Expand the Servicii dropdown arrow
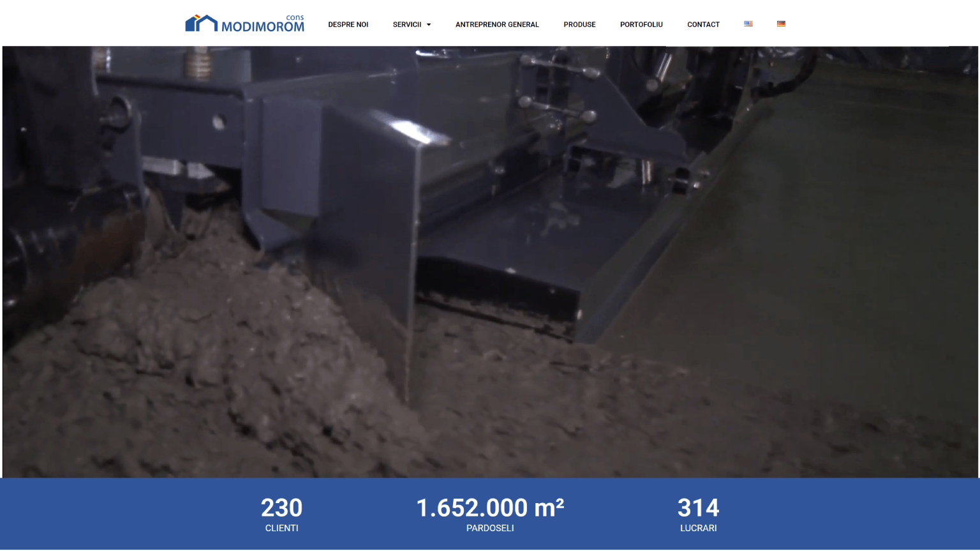 tap(429, 25)
